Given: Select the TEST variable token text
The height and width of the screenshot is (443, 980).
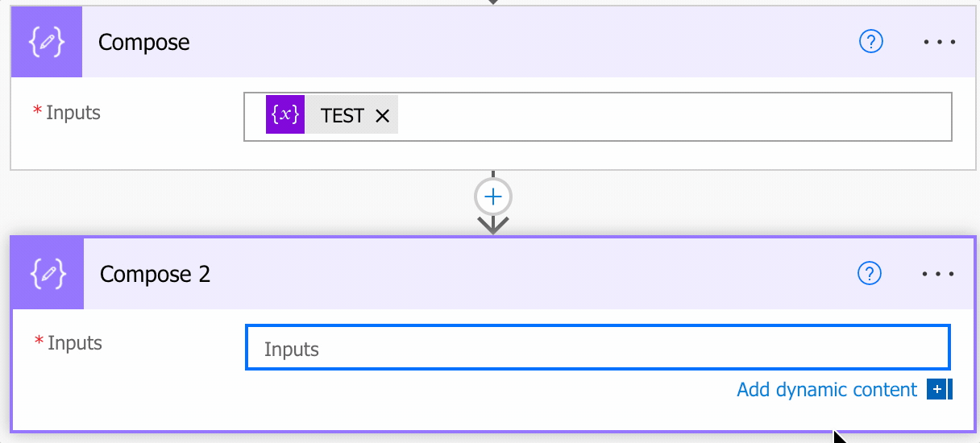Looking at the screenshot, I should pos(342,116).
